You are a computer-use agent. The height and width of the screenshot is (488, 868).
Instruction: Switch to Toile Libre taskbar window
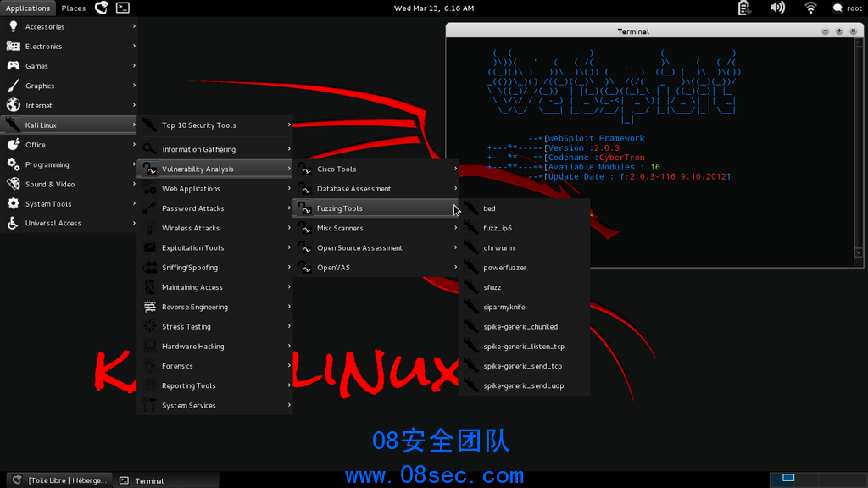tap(59, 480)
